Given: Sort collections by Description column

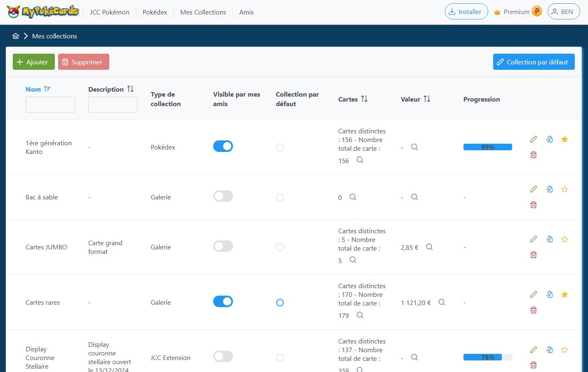Looking at the screenshot, I should click(130, 89).
